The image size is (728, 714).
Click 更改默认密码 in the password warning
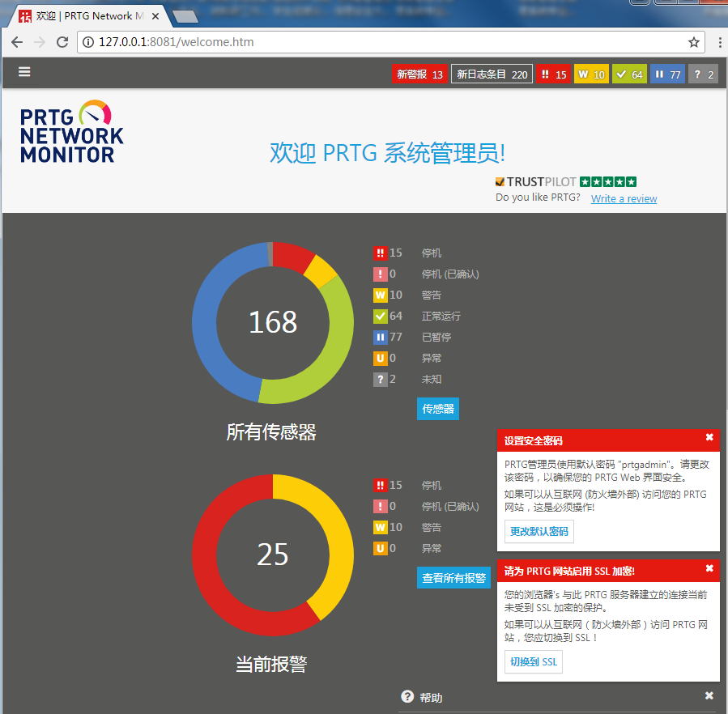(539, 532)
